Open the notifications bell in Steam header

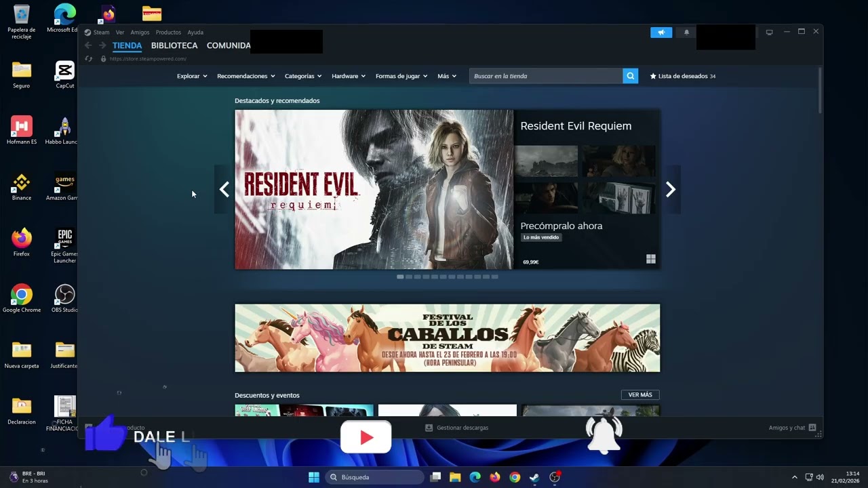[x=686, y=33]
